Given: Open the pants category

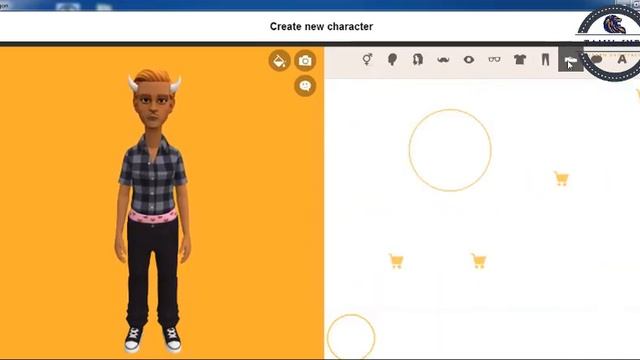Looking at the screenshot, I should pos(545,60).
